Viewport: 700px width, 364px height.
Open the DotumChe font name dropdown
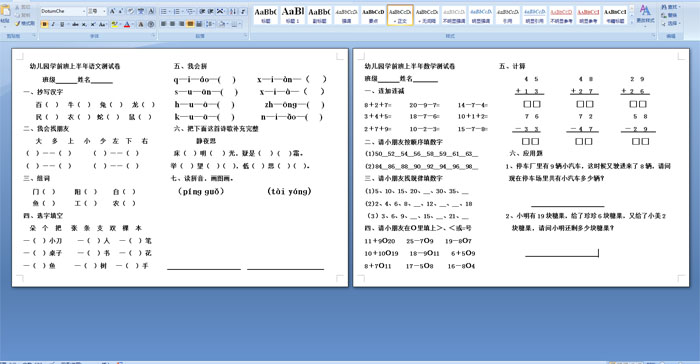coord(63,11)
